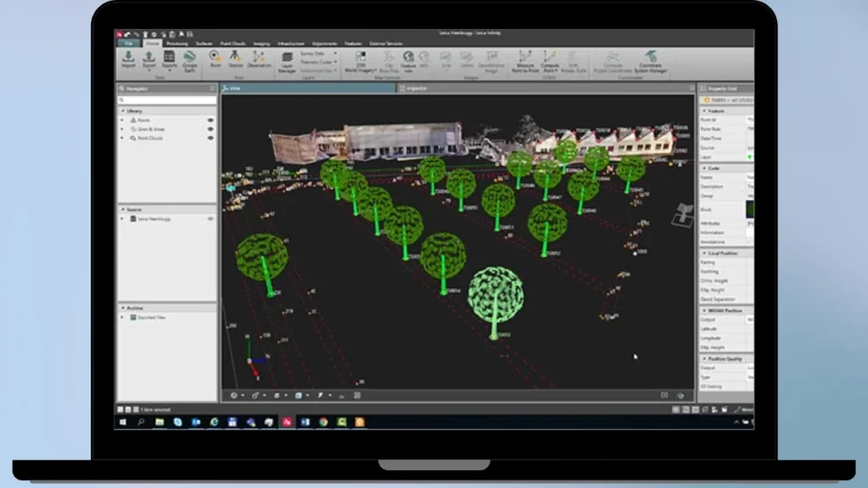The image size is (868, 488).
Task: Collapse the Position Quality property group
Action: 704,359
